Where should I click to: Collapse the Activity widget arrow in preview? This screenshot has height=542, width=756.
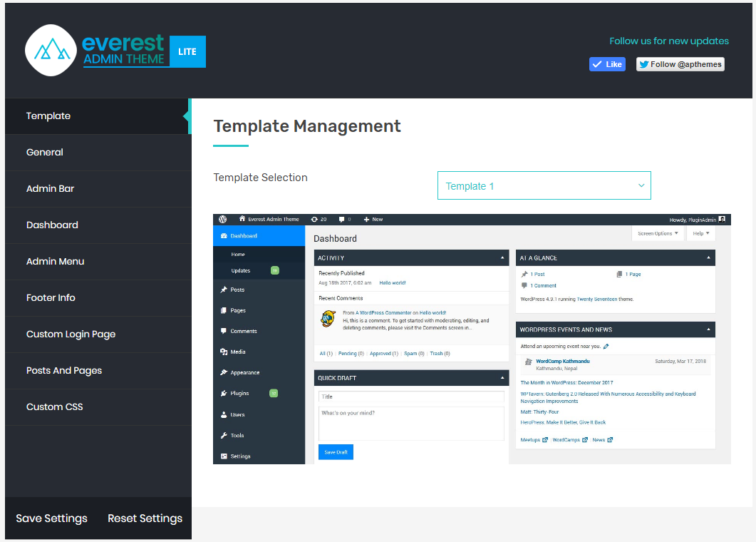pos(502,257)
